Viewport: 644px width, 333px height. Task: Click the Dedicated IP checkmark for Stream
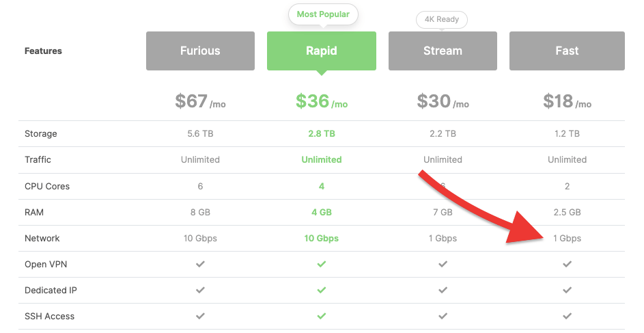click(443, 290)
